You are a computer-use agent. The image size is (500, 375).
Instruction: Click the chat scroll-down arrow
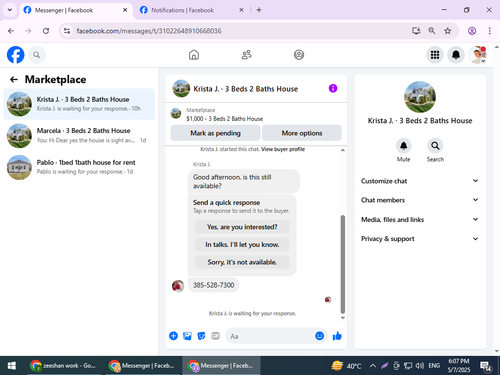coord(343,318)
